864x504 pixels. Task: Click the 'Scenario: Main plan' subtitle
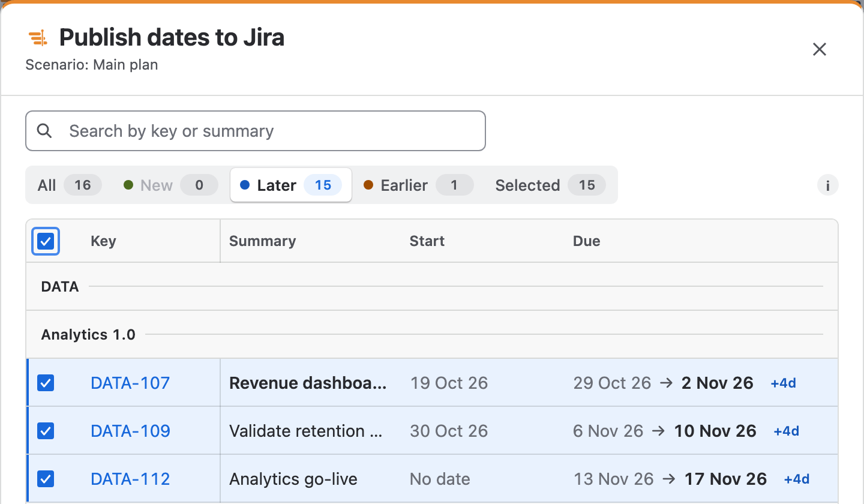(92, 64)
